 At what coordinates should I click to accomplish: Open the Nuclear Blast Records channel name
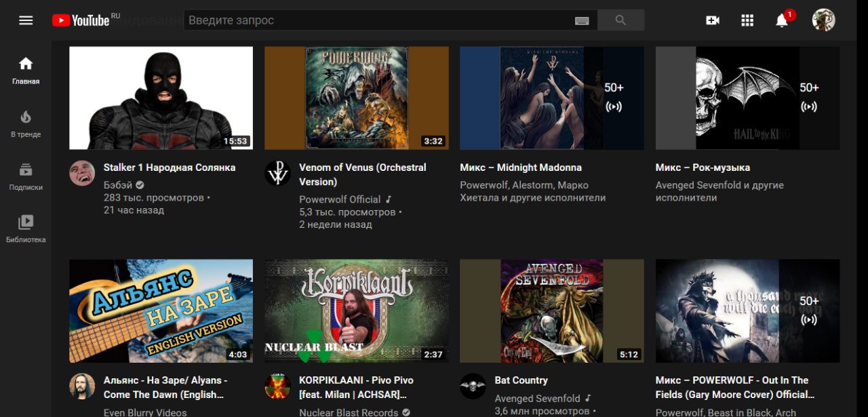click(x=349, y=412)
